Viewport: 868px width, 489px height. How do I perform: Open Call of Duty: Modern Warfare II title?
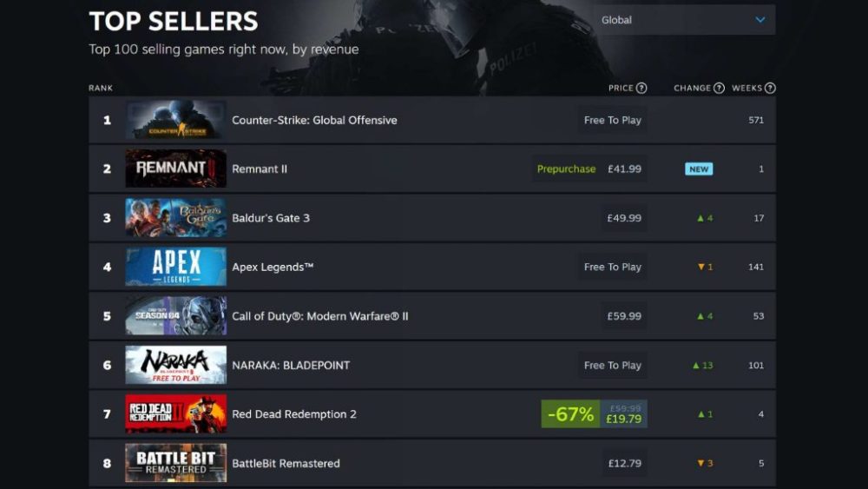click(x=320, y=316)
